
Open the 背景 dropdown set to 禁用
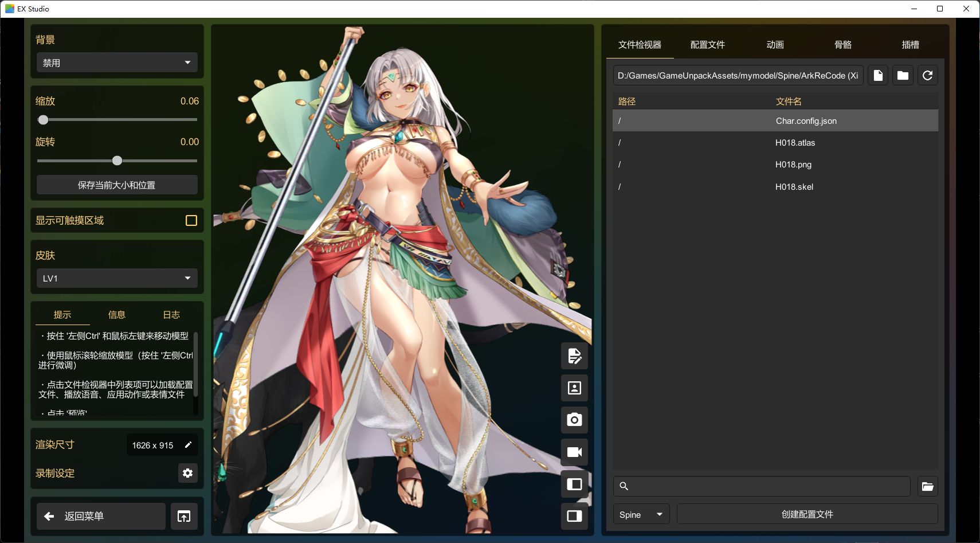pos(117,62)
